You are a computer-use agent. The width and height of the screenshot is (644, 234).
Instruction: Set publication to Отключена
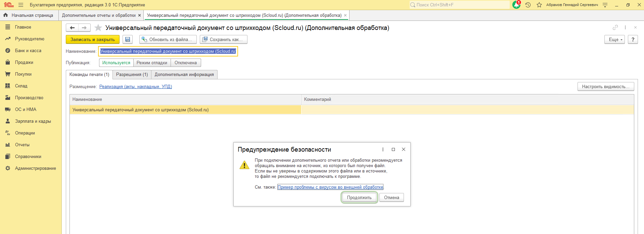point(186,63)
